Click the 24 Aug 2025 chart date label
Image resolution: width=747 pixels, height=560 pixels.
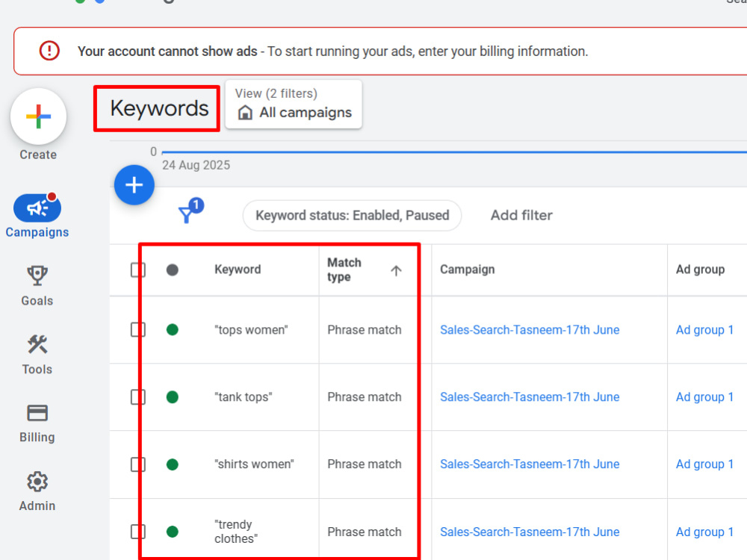click(196, 165)
